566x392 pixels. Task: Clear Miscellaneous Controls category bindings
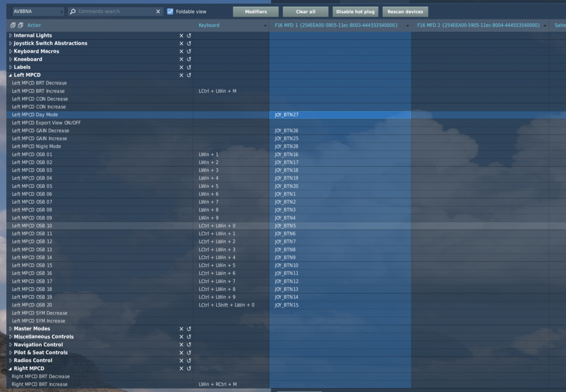coord(181,337)
